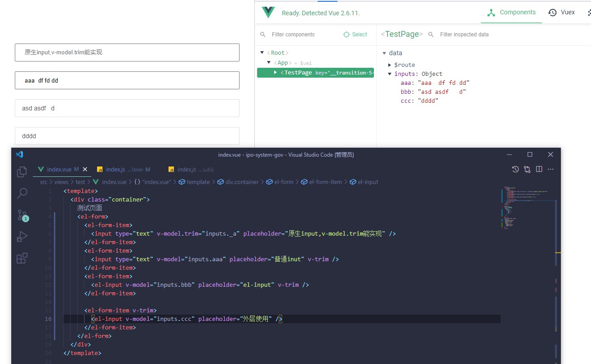The image size is (591, 364).
Task: Click the input containing 'dddd'
Action: click(x=127, y=136)
